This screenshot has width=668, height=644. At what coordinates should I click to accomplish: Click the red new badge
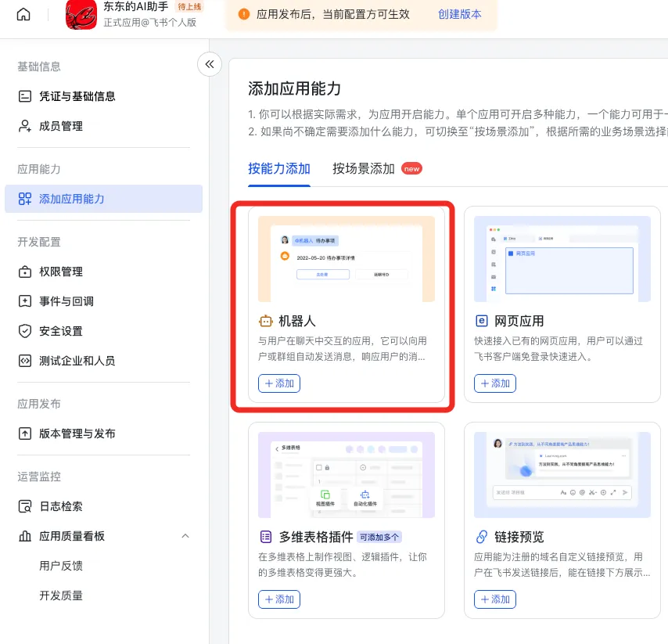click(411, 169)
